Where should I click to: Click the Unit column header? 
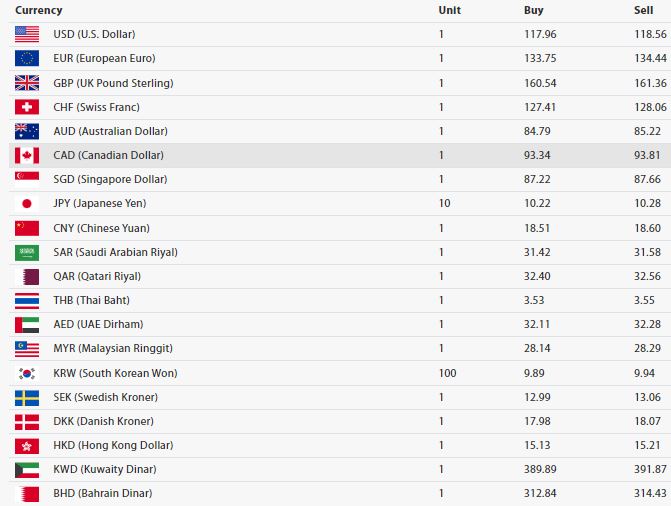tap(449, 10)
